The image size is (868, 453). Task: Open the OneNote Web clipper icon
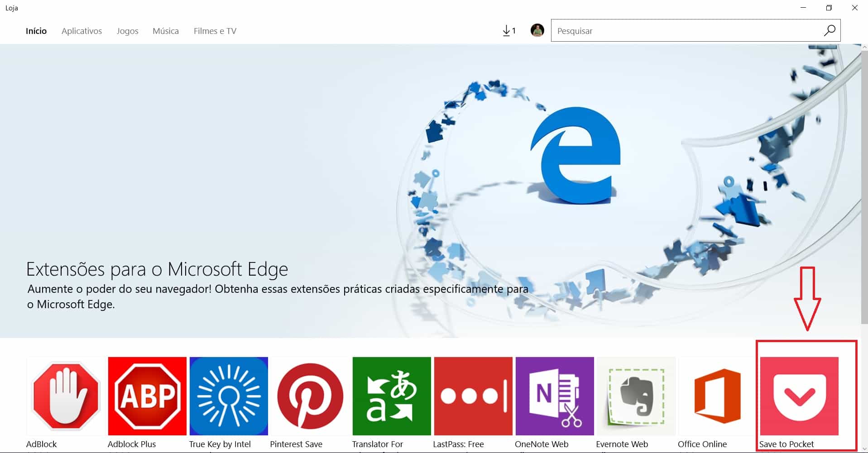[x=555, y=396]
